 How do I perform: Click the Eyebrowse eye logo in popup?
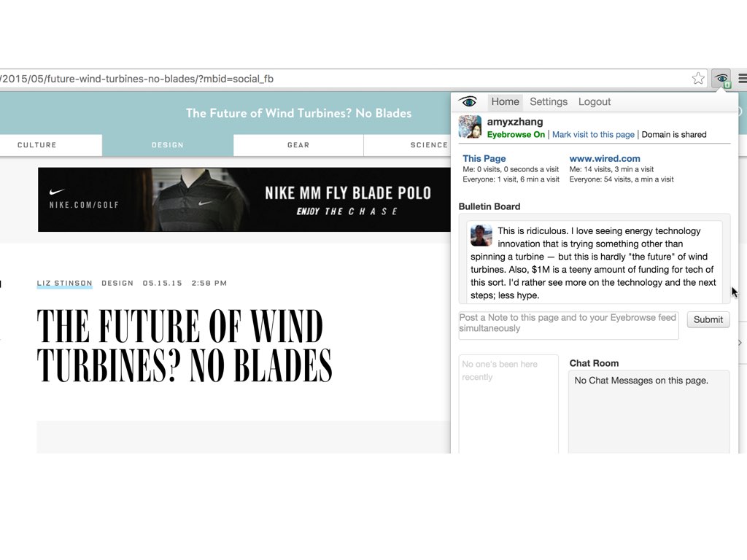(468, 101)
